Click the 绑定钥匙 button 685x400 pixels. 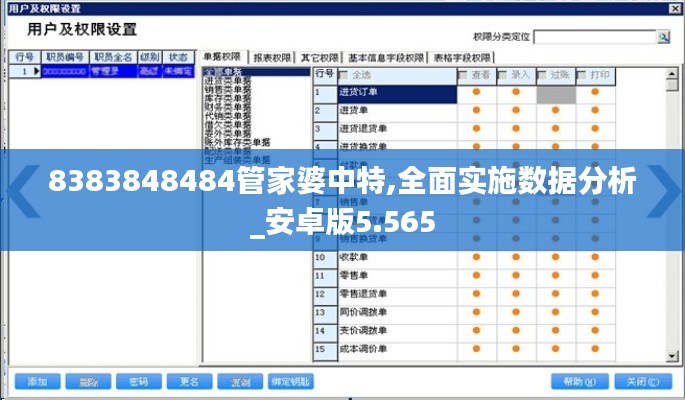(291, 382)
